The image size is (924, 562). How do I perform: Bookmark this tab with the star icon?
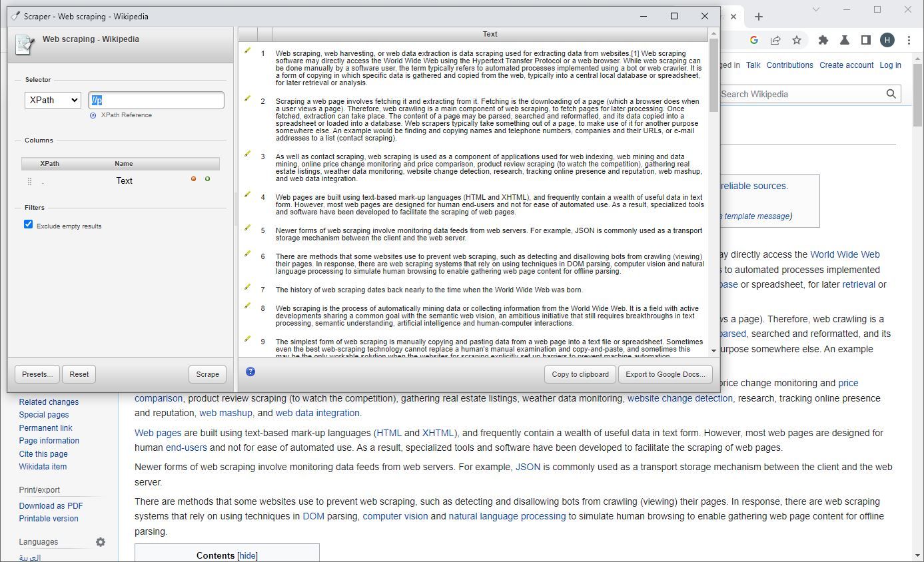(x=797, y=40)
